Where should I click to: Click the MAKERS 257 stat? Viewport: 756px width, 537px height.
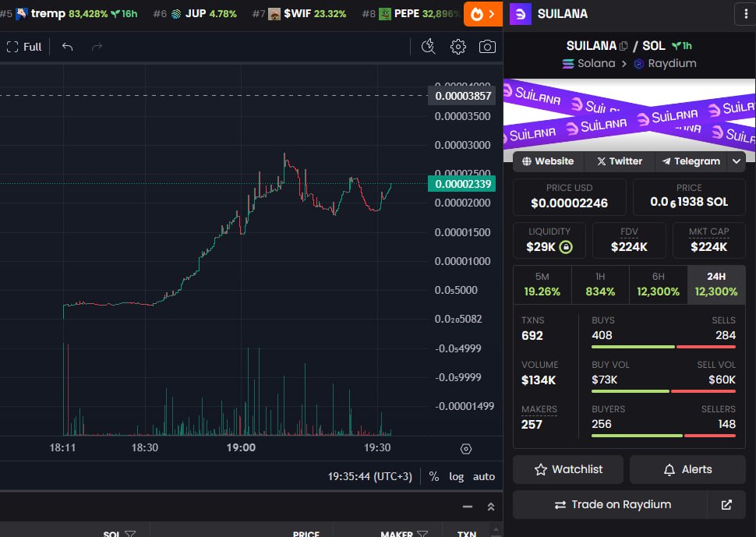point(539,417)
